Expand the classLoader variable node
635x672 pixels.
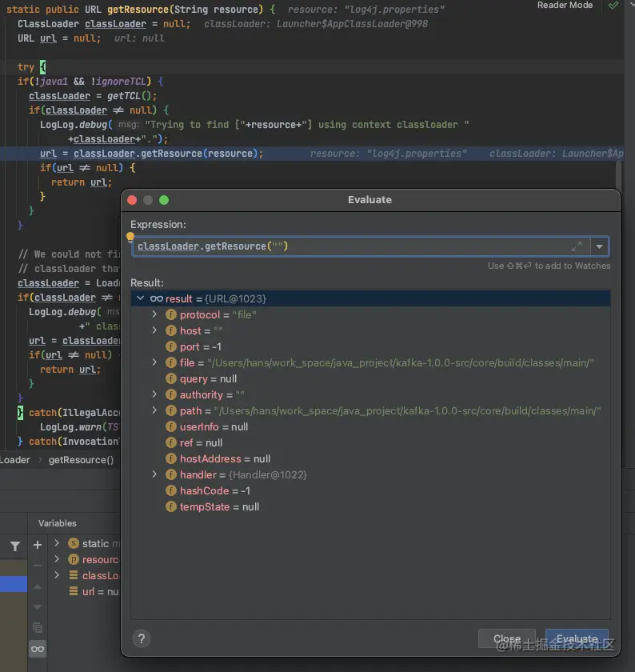point(57,574)
